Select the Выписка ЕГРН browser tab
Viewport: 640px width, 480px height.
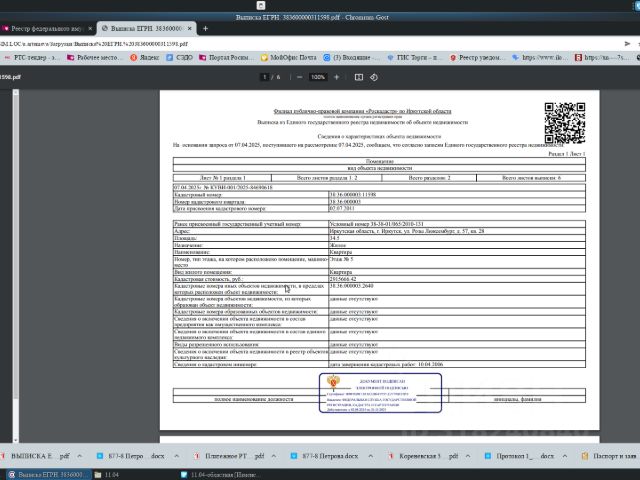pyautogui.click(x=147, y=29)
